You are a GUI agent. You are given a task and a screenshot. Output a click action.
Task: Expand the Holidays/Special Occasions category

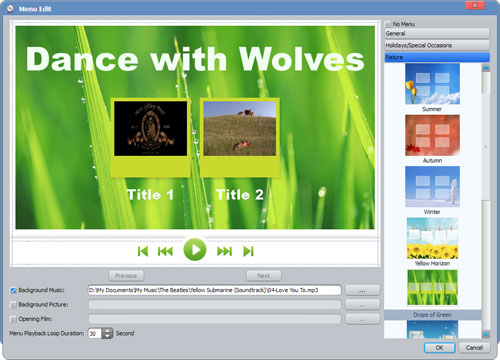tap(437, 45)
